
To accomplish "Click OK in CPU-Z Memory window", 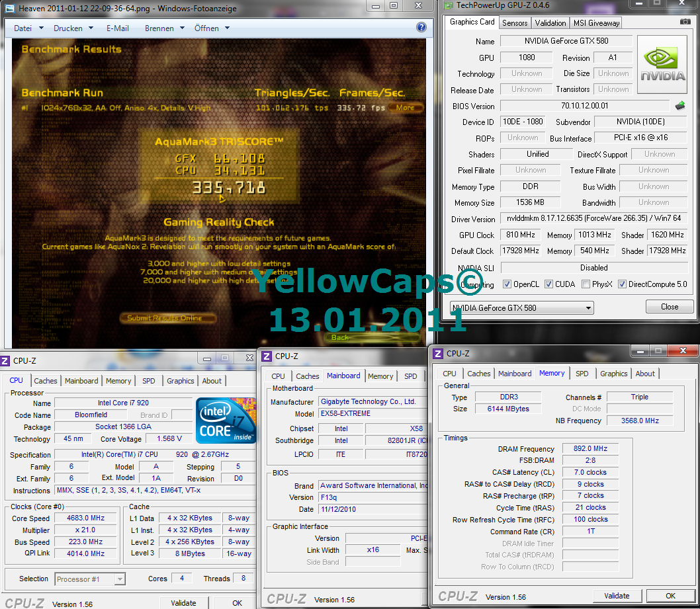I will pos(670,596).
